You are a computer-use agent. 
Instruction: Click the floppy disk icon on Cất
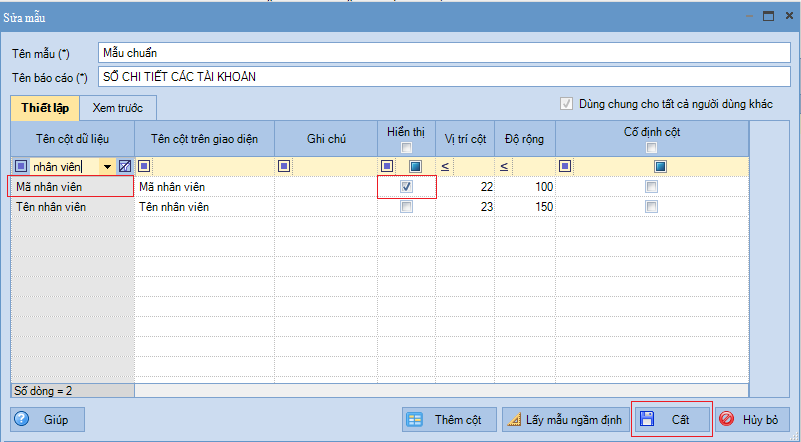pyautogui.click(x=647, y=419)
